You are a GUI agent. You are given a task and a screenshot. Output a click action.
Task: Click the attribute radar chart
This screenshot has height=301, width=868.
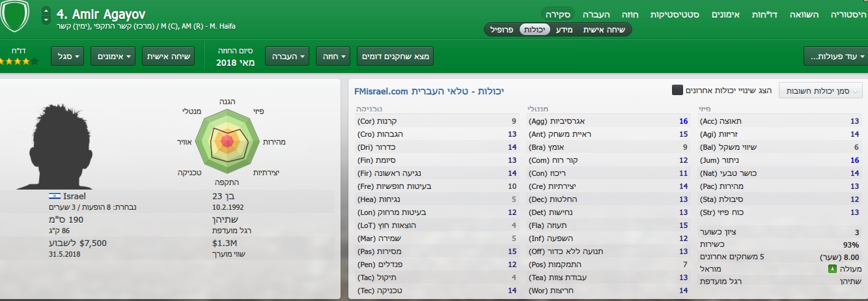click(x=227, y=141)
